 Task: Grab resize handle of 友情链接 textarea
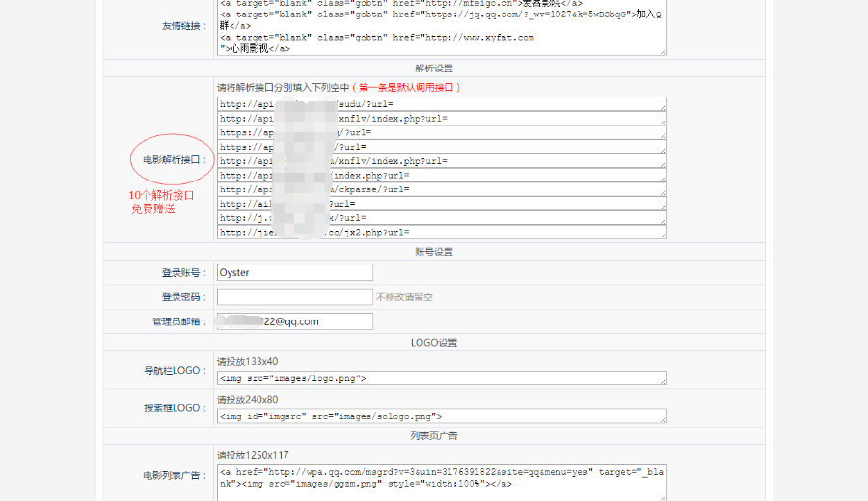tap(662, 51)
